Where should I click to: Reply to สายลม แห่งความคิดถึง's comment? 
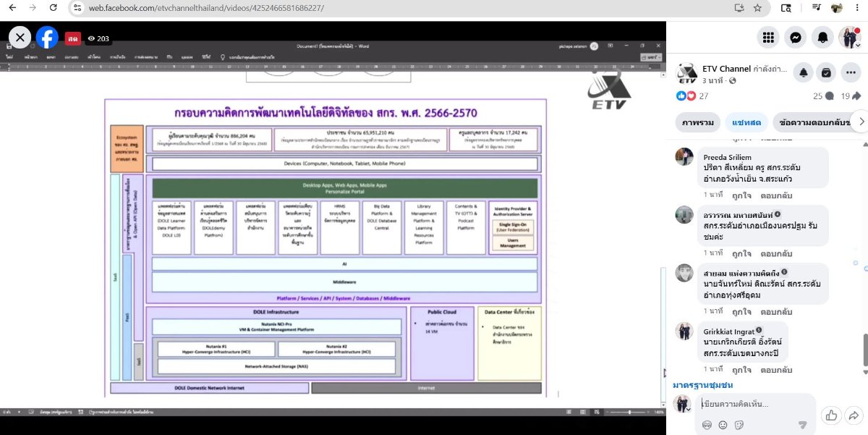[775, 311]
